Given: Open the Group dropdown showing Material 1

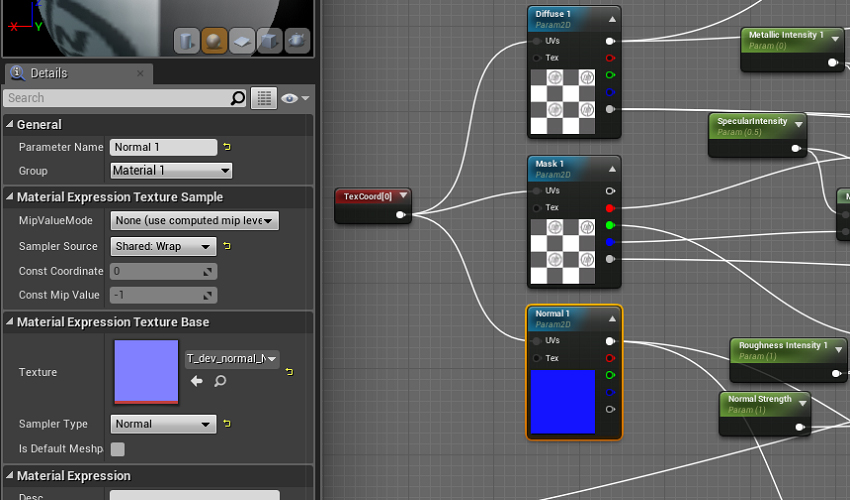Looking at the screenshot, I should click(171, 171).
